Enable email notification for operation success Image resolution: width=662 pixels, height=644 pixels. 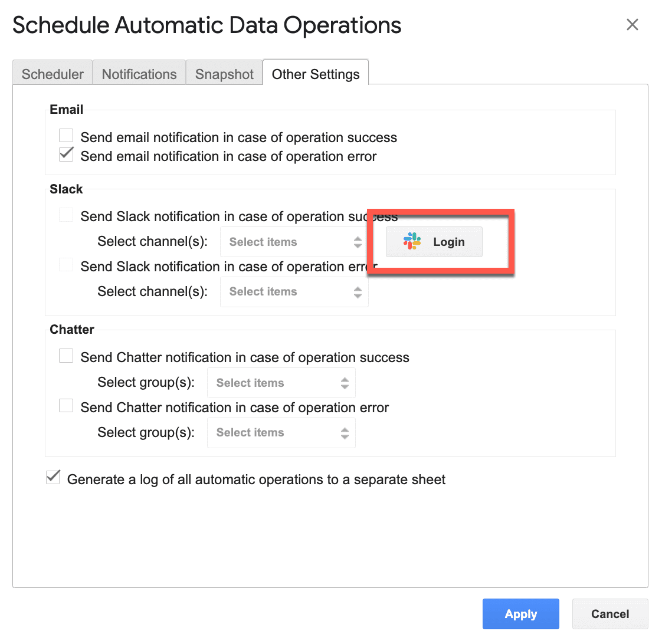66,136
